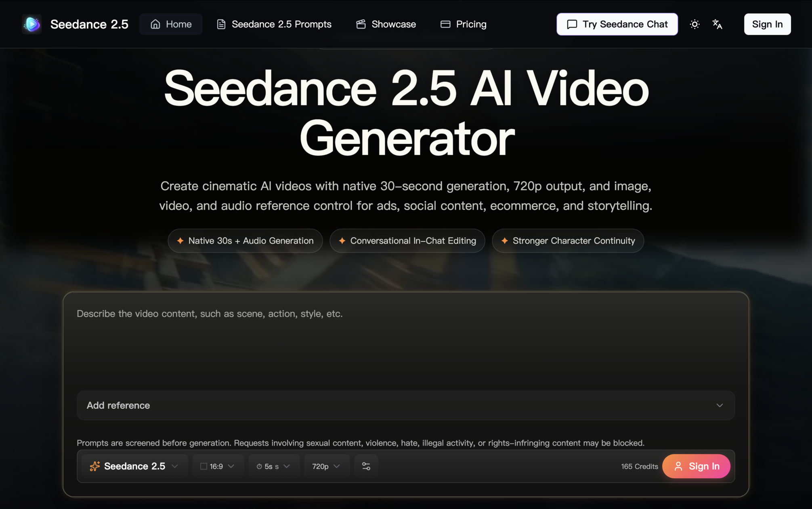812x509 pixels.
Task: Open the 5s duration dropdown
Action: click(x=274, y=466)
